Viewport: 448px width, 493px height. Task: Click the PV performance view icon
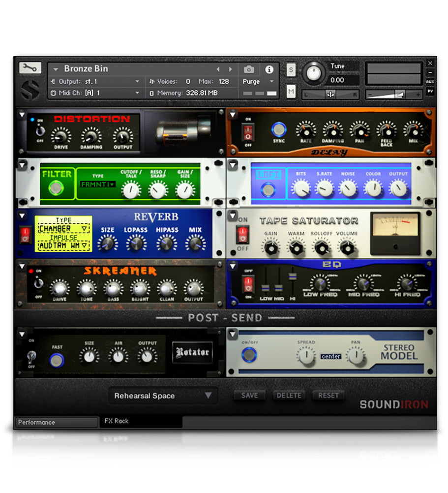point(431,91)
